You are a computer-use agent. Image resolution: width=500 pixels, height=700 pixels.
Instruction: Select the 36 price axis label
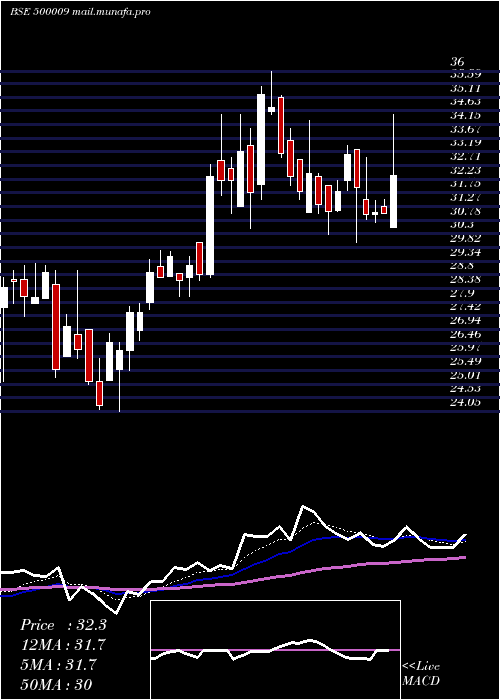[x=458, y=62]
